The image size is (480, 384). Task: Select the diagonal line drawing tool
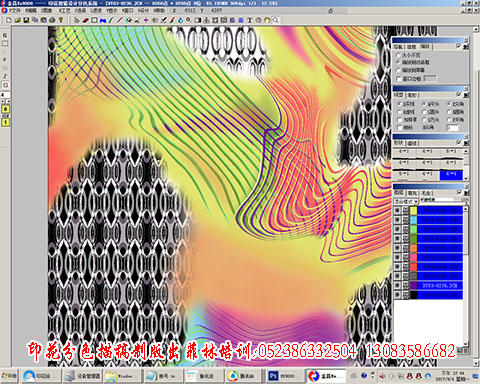point(120,20)
